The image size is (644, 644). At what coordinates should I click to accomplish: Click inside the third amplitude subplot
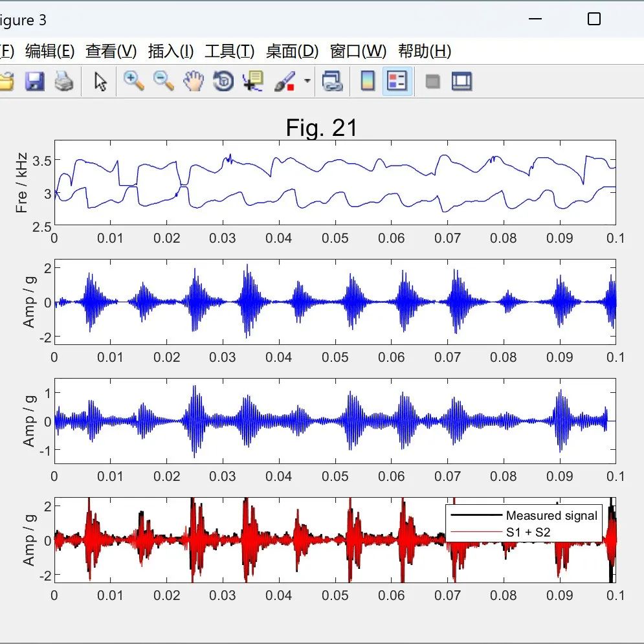tap(335, 421)
